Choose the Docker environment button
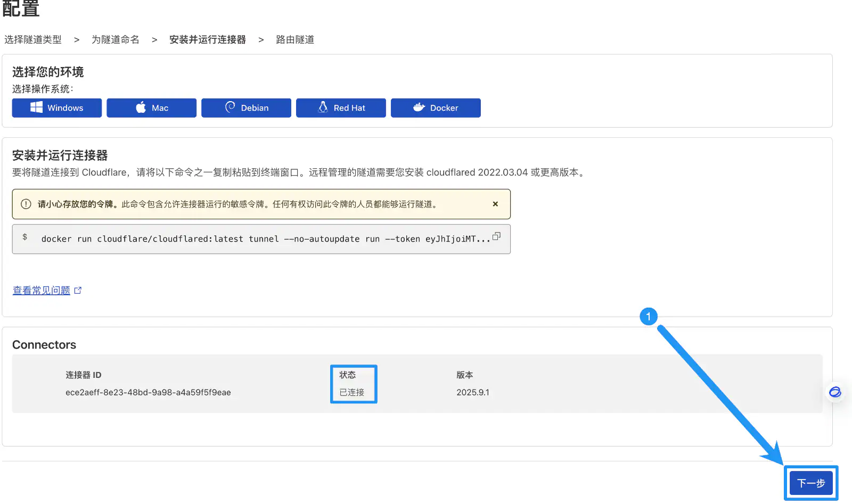The image size is (852, 504). [436, 108]
